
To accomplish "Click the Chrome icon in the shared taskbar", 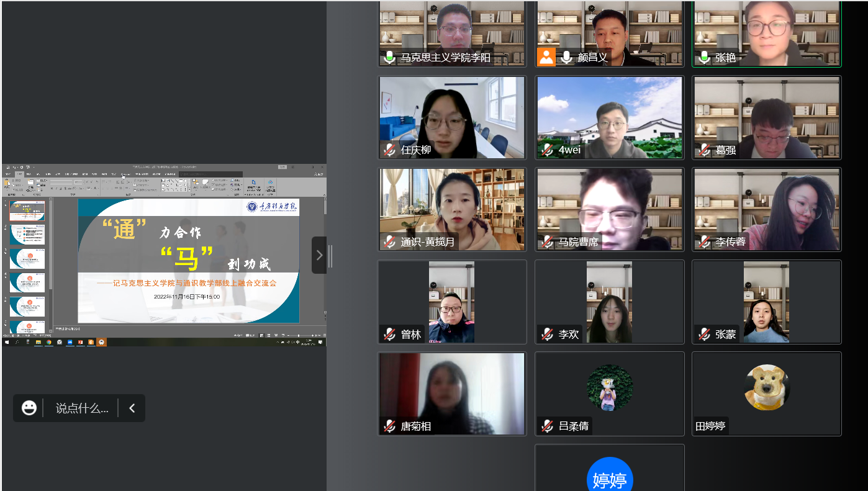I will click(x=49, y=342).
